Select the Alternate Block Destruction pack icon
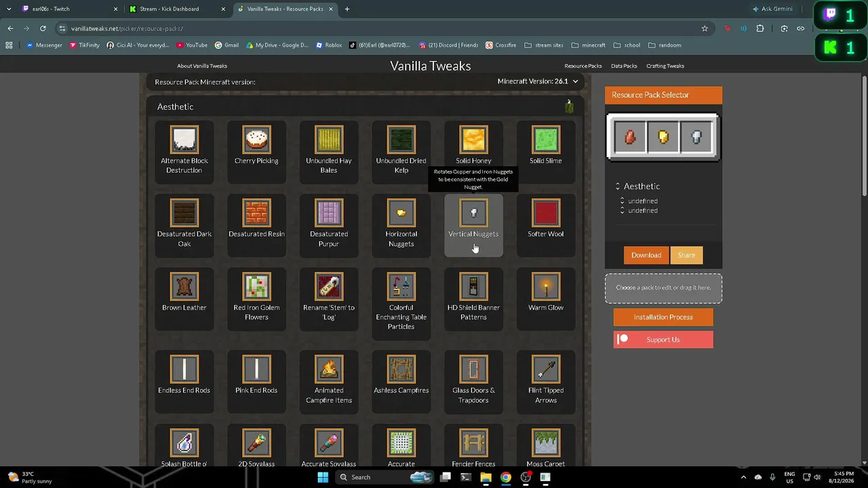 [x=184, y=140]
